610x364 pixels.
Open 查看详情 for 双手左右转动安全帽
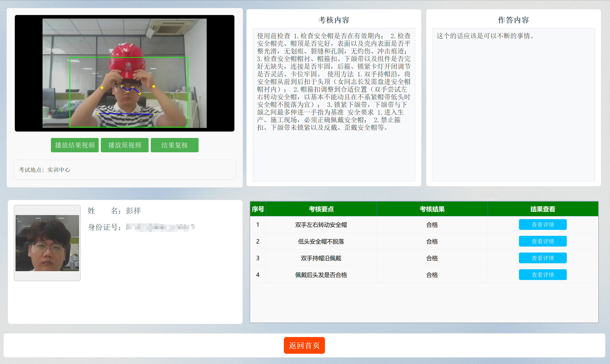[x=543, y=224]
